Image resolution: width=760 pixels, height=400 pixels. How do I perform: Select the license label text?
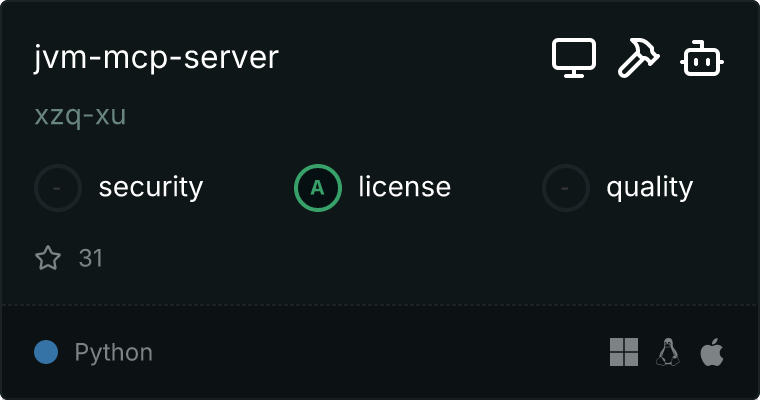pyautogui.click(x=404, y=187)
